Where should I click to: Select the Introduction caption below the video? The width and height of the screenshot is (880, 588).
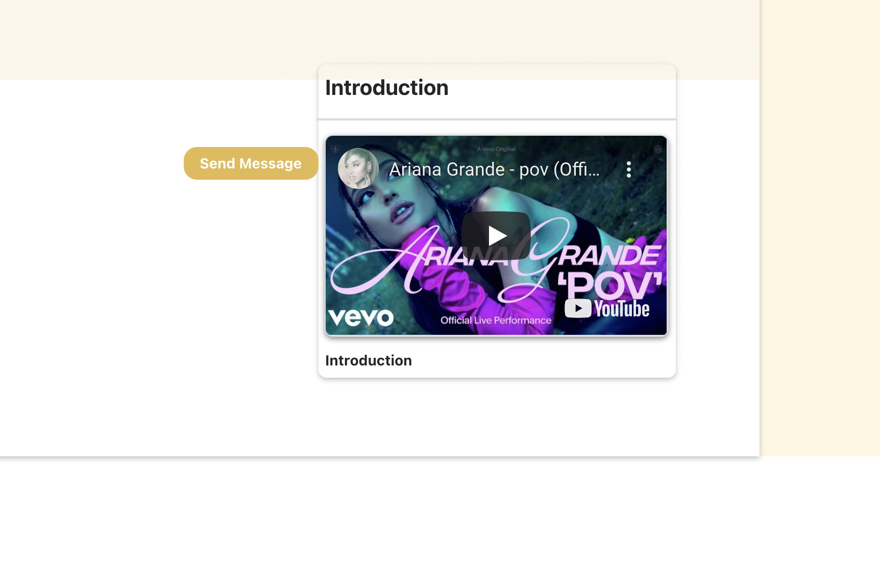369,360
